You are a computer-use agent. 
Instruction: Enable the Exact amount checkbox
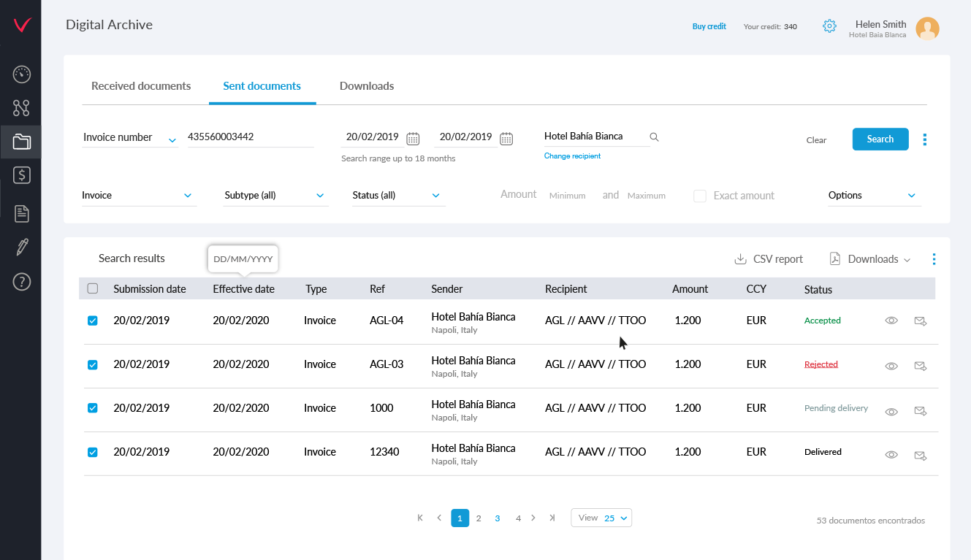pyautogui.click(x=700, y=196)
